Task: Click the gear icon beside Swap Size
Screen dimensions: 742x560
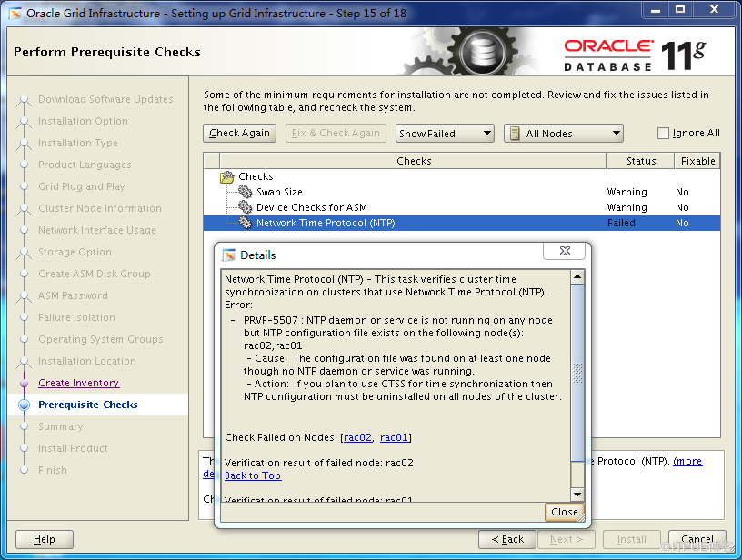Action: [x=246, y=193]
